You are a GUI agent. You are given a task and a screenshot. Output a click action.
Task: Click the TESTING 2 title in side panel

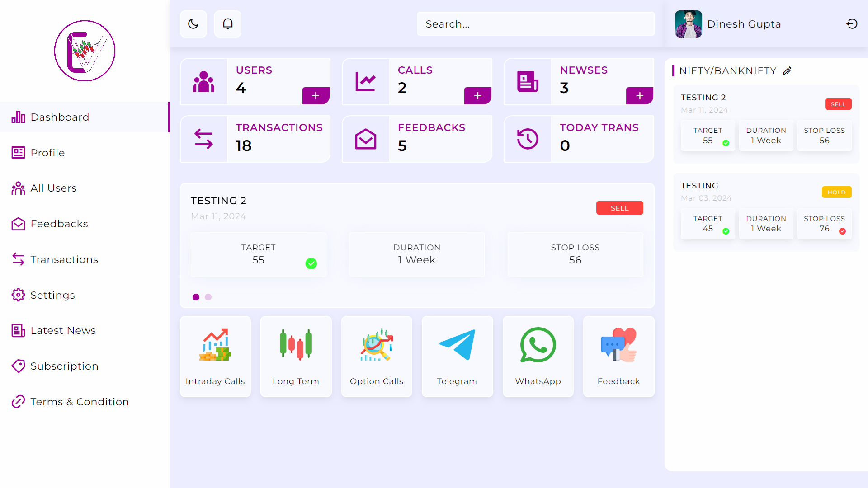pyautogui.click(x=703, y=98)
